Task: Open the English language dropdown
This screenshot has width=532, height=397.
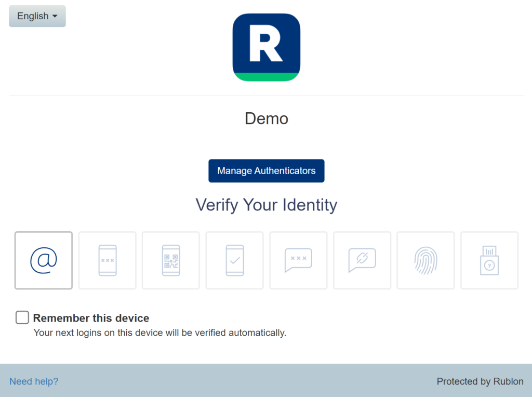Action: coord(37,16)
